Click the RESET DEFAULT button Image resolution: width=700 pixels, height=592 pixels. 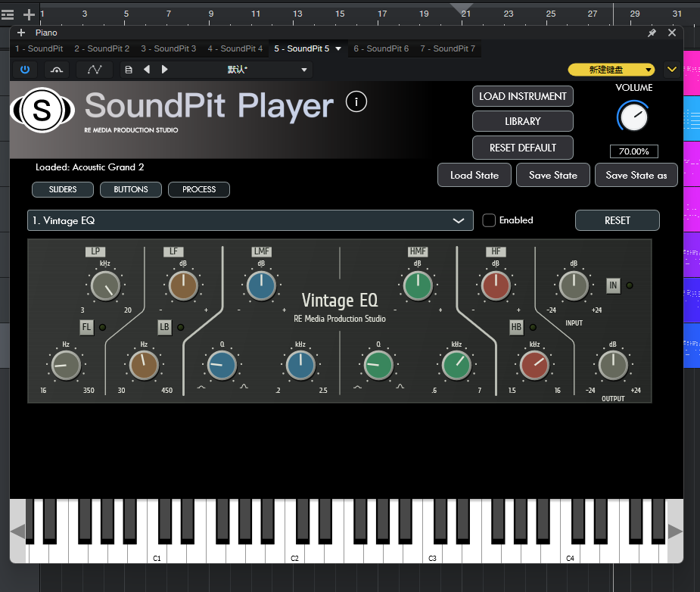point(522,148)
